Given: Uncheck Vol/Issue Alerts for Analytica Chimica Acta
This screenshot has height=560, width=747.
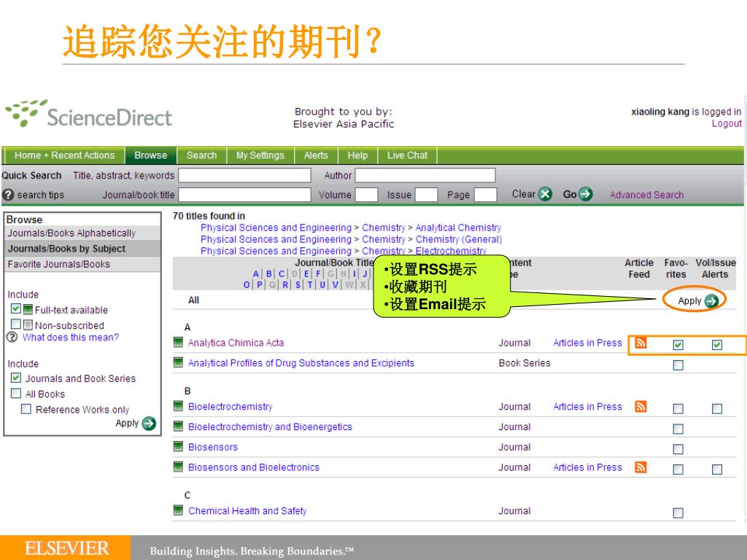Looking at the screenshot, I should click(x=716, y=345).
